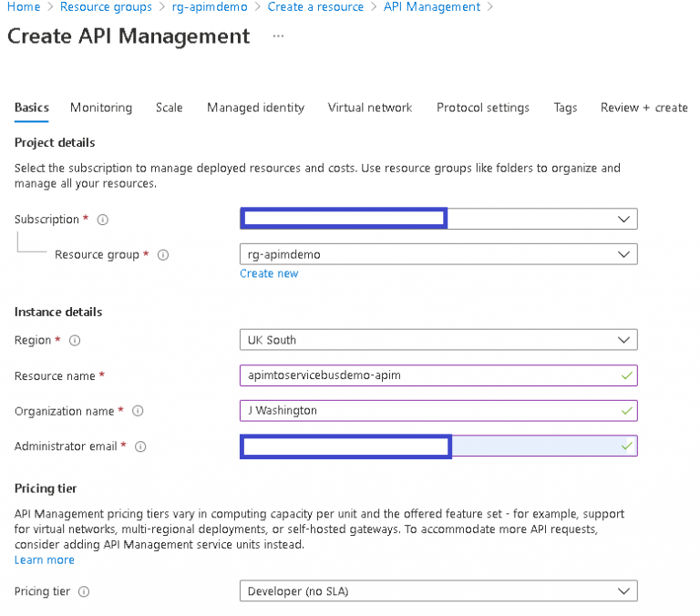This screenshot has height=616, width=700.
Task: Click the info icon next to Subscription
Action: pos(103,220)
